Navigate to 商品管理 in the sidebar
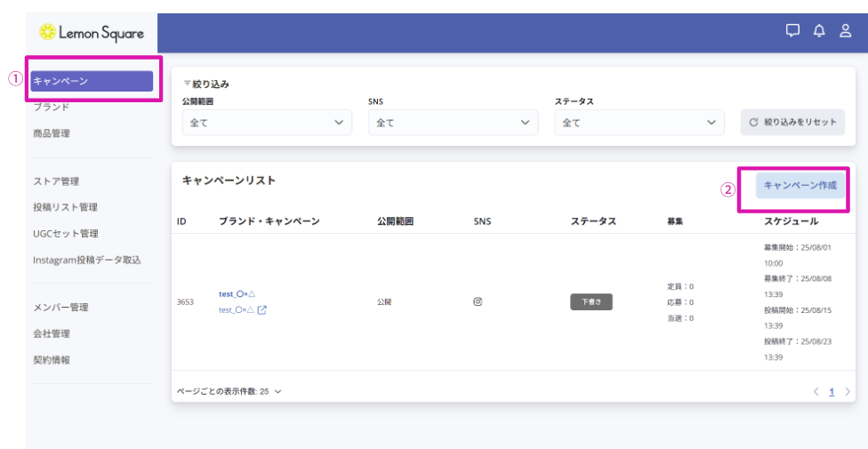 coord(51,133)
